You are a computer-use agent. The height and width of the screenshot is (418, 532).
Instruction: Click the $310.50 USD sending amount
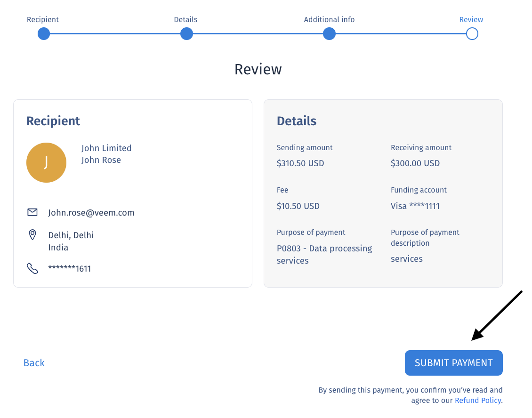pyautogui.click(x=300, y=164)
